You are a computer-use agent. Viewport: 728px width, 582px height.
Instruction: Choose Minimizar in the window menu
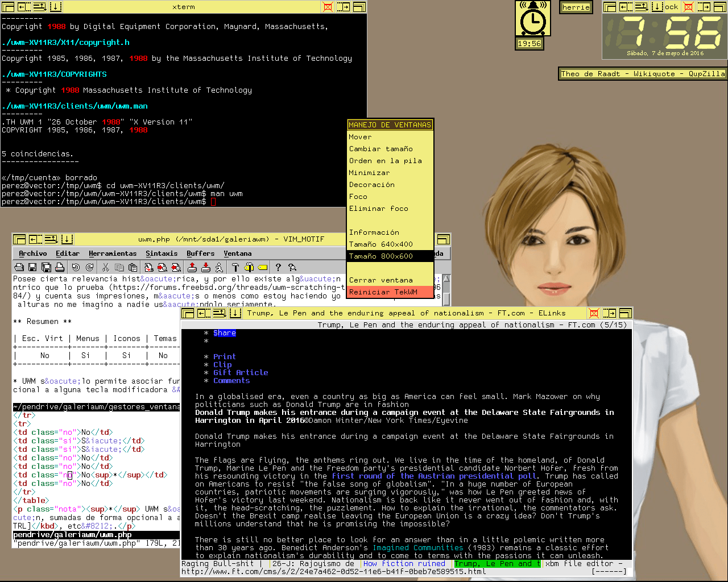pyautogui.click(x=390, y=173)
